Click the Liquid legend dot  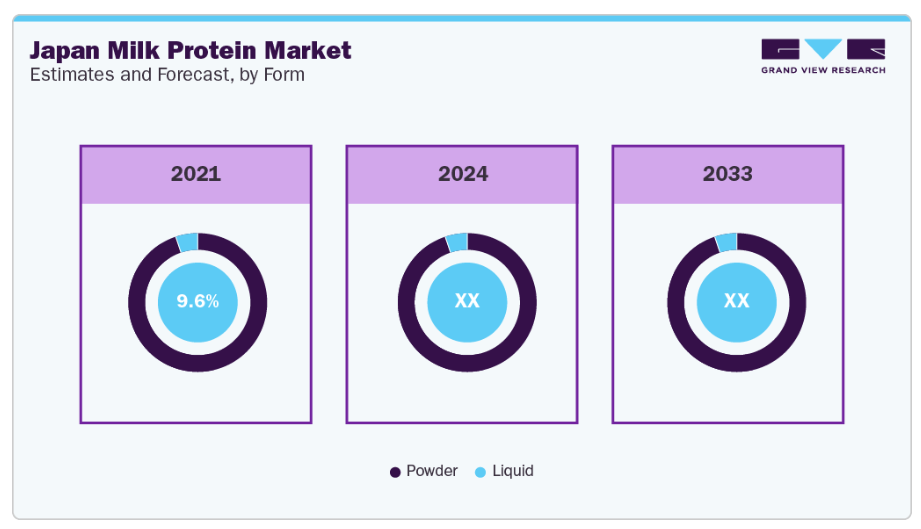coord(480,471)
